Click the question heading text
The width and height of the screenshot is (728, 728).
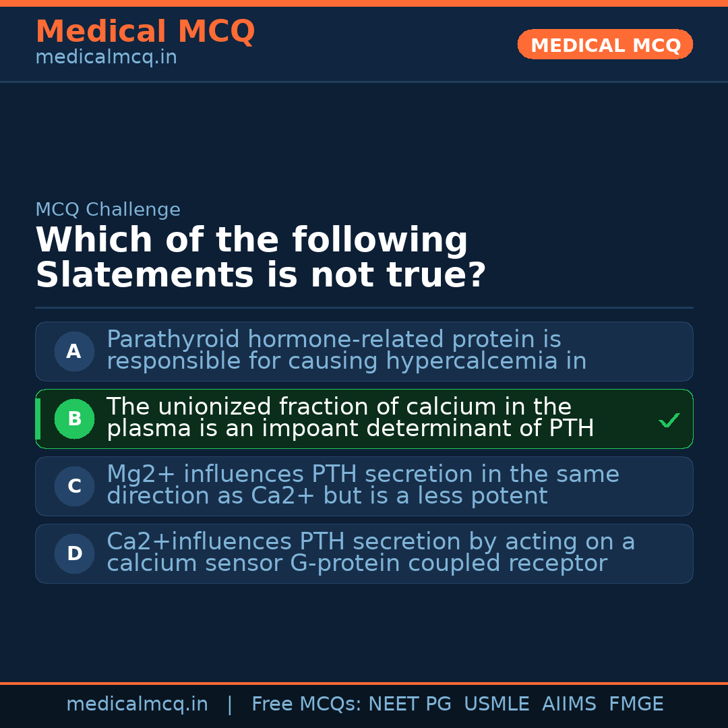[x=260, y=257]
